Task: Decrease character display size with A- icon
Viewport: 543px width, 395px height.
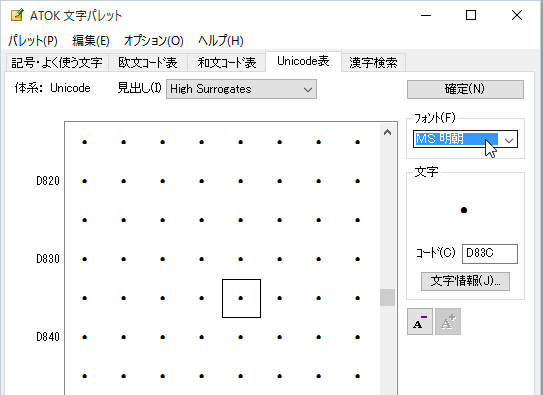Action: coord(420,322)
